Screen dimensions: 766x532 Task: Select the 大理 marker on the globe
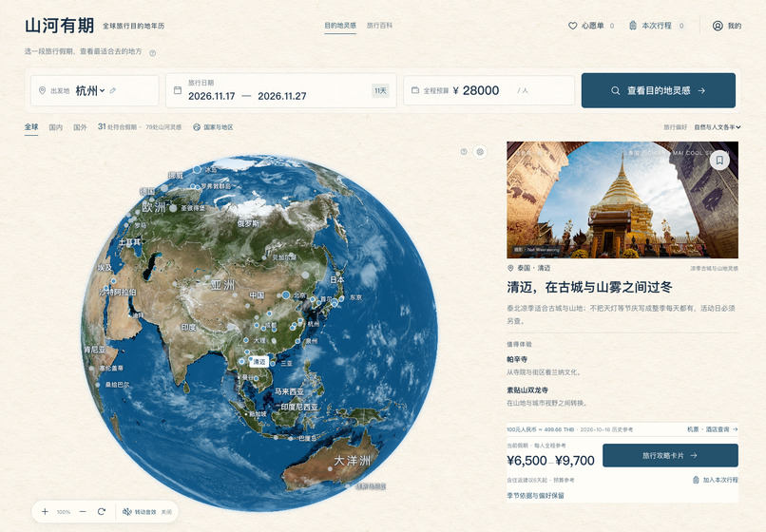(246, 340)
